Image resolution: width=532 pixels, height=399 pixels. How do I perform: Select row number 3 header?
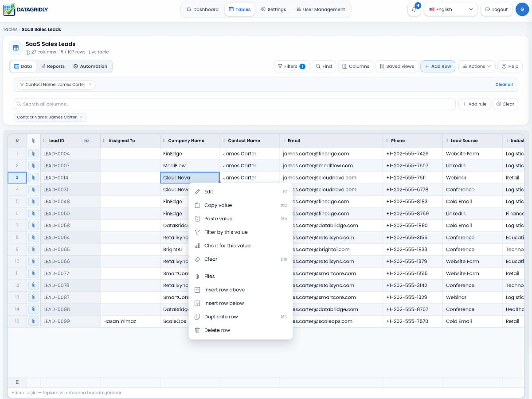tap(17, 177)
